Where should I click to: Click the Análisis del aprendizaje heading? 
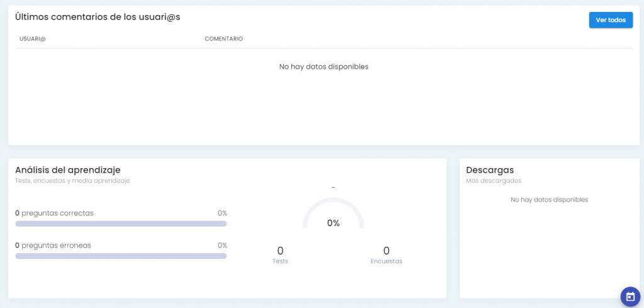(68, 170)
